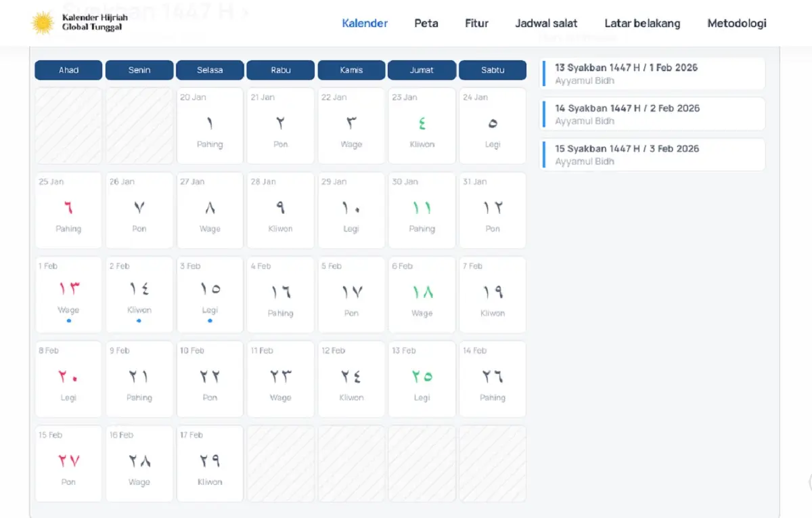Screen dimensions: 812x518
Task: Navigate to Jadwal salat page
Action: [x=546, y=23]
